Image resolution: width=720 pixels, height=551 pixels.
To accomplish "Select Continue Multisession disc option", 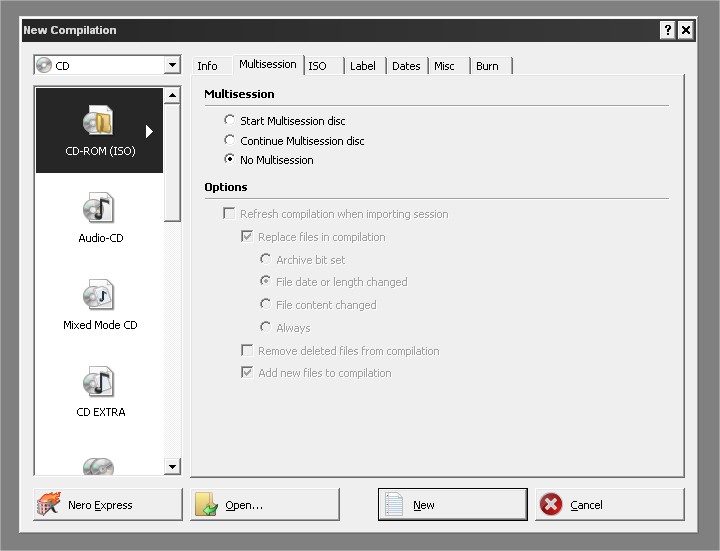I will click(230, 141).
